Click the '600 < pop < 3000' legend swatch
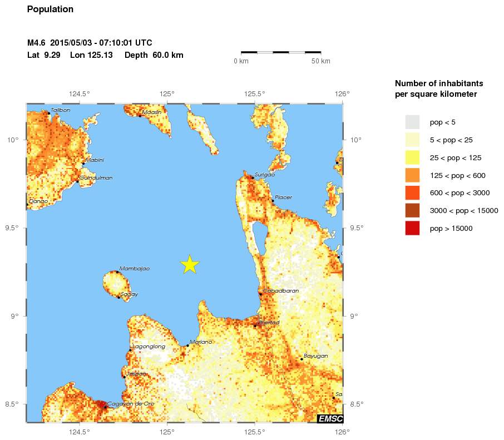Image resolution: width=504 pixels, height=440 pixels. coord(412,193)
